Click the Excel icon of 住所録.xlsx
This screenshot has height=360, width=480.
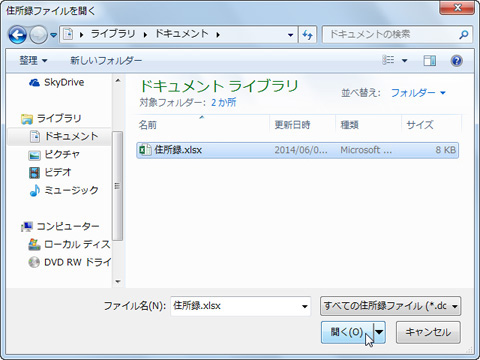(x=145, y=150)
